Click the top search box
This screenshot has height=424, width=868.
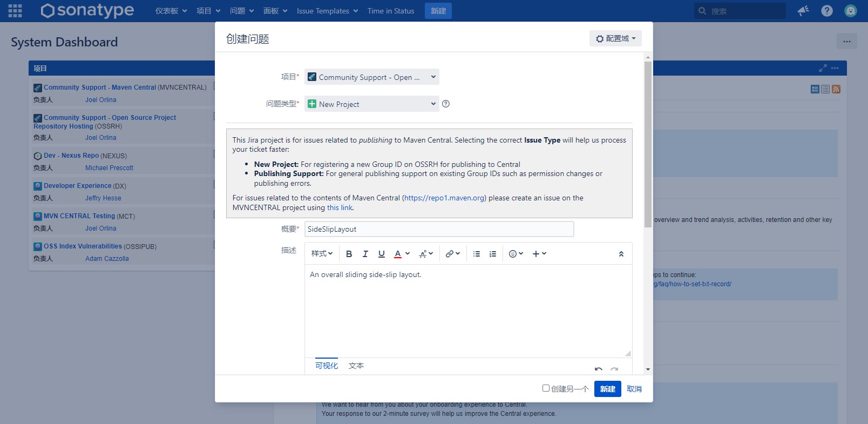740,11
